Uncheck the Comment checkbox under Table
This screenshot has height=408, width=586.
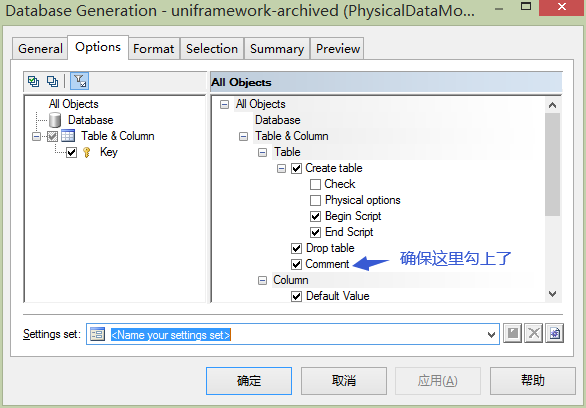[296, 265]
